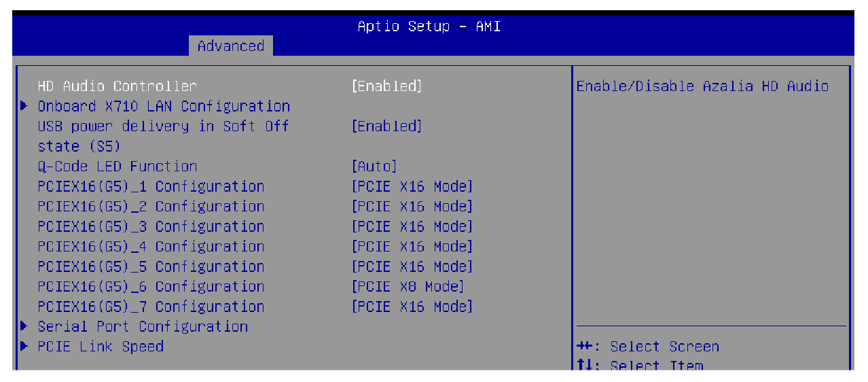Toggle USB power delivery Enabled value
868x382 pixels.
coord(386,126)
